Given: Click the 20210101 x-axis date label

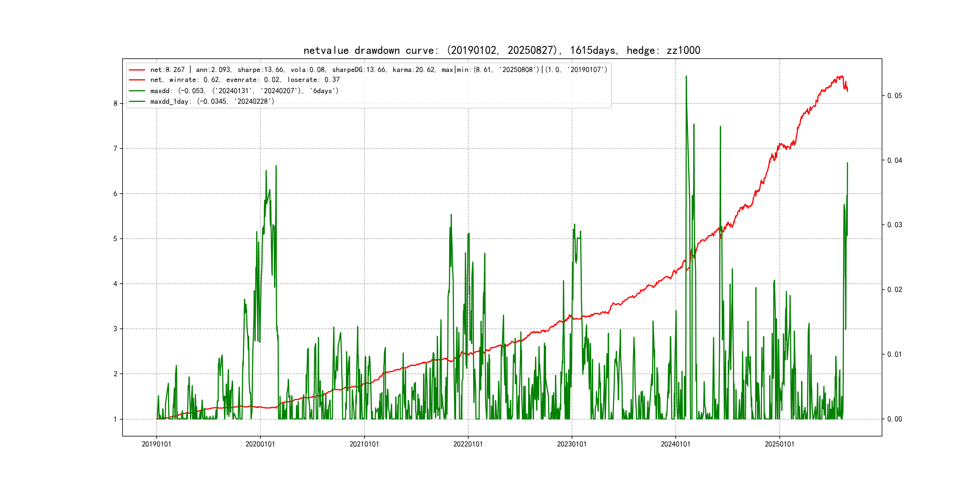Looking at the screenshot, I should (364, 444).
